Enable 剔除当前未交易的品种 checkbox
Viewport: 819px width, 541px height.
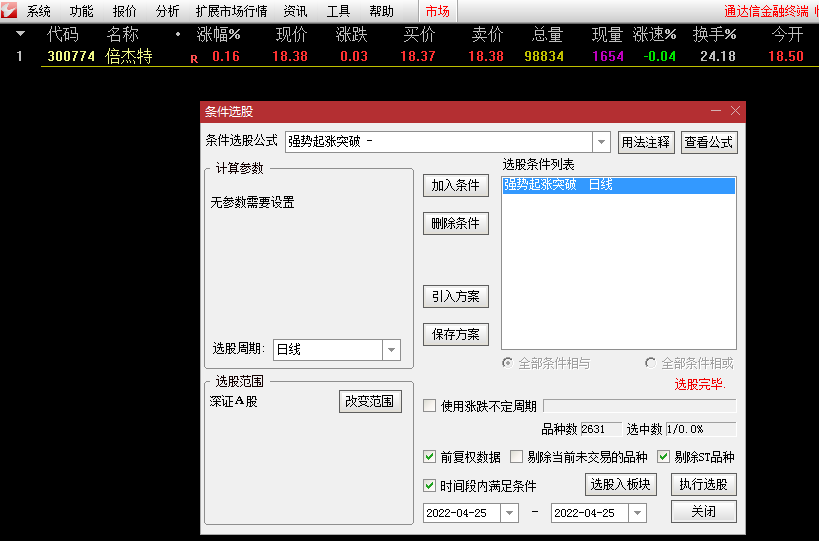(x=516, y=457)
